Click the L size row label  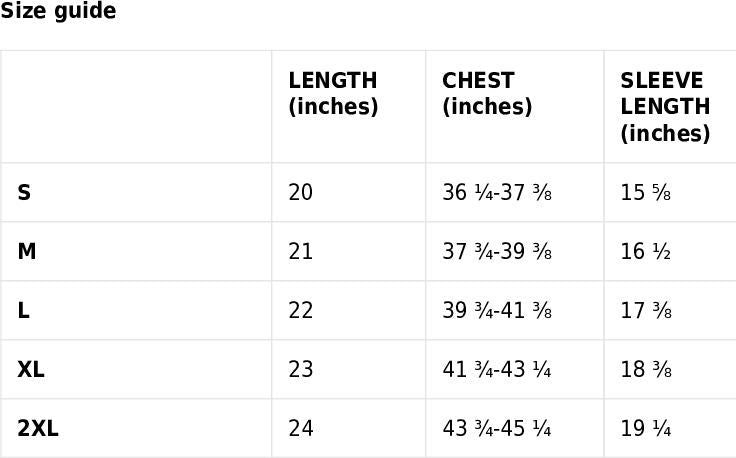tap(24, 310)
